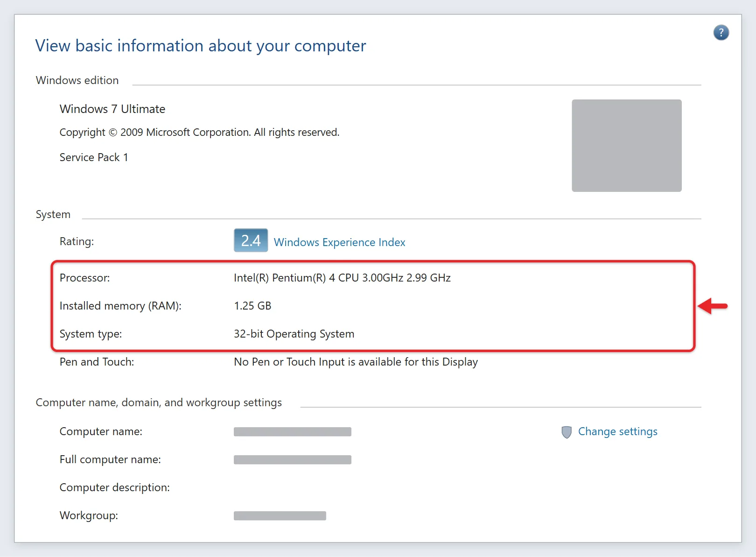Open the Change settings link
The width and height of the screenshot is (756, 557).
[617, 431]
